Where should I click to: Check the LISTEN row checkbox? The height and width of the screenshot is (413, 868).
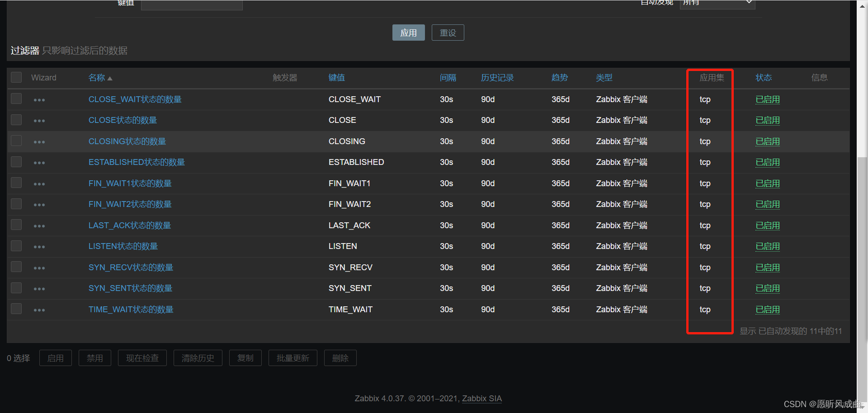coord(16,246)
